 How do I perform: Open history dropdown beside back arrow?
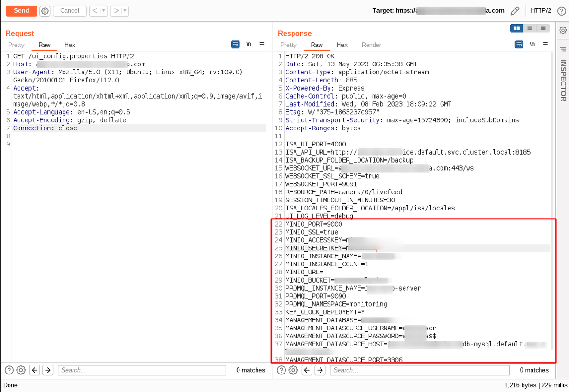click(104, 10)
